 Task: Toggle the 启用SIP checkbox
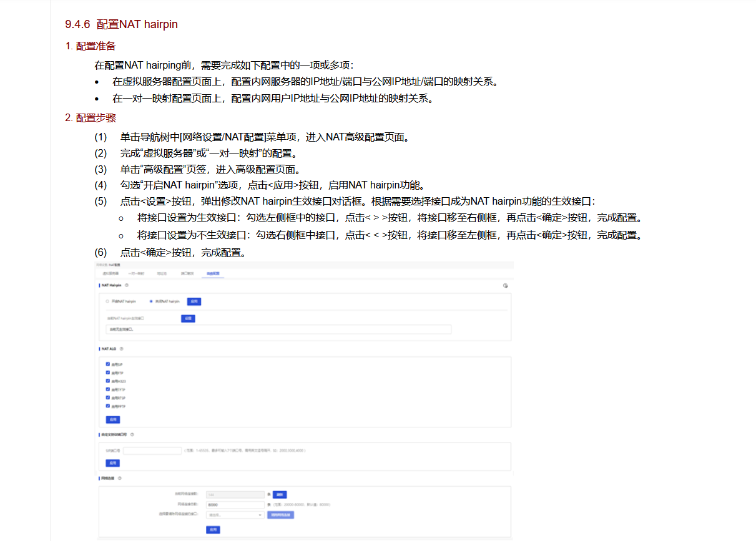[x=108, y=364]
